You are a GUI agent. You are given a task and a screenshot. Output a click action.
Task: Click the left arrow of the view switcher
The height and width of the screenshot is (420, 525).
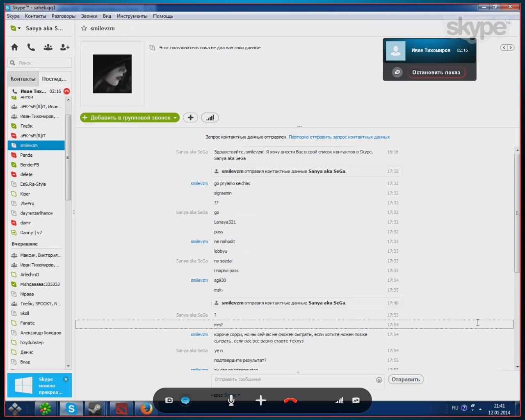pyautogui.click(x=504, y=48)
